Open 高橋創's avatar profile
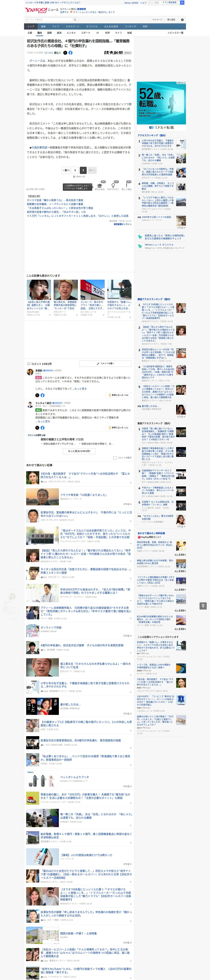Screen dimensions: 210x980 coord(30,372)
